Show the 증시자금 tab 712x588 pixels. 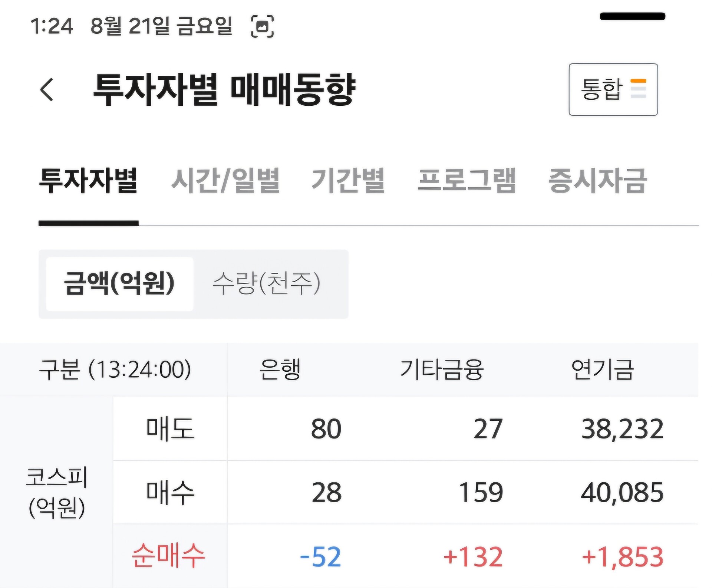tap(597, 181)
